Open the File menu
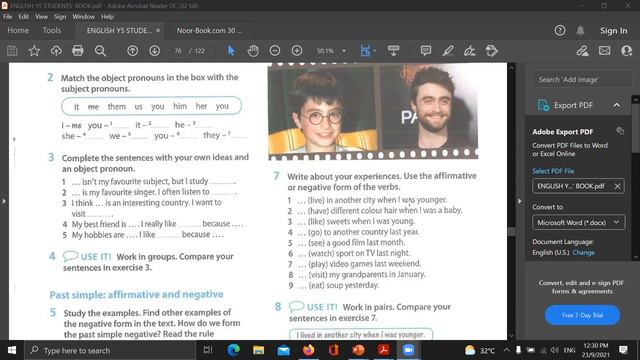Screen dimensions: 640x360 pos(8,17)
